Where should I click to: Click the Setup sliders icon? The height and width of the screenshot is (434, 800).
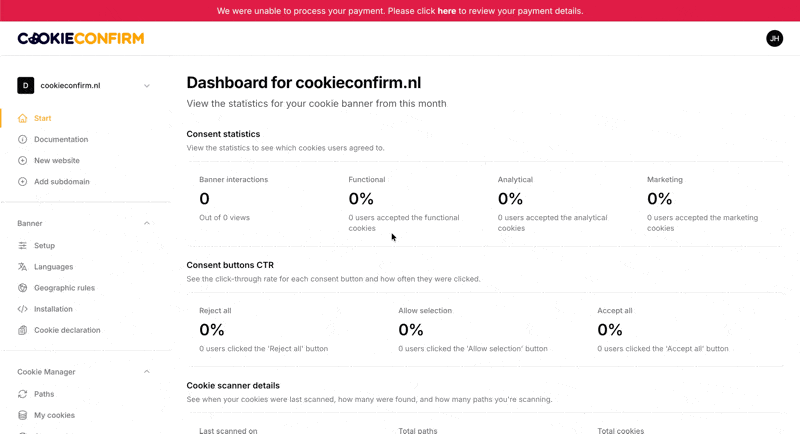(x=23, y=245)
